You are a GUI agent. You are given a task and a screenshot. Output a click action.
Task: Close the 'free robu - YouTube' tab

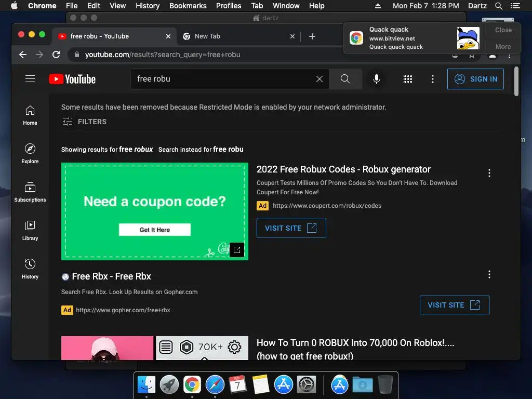click(x=168, y=36)
